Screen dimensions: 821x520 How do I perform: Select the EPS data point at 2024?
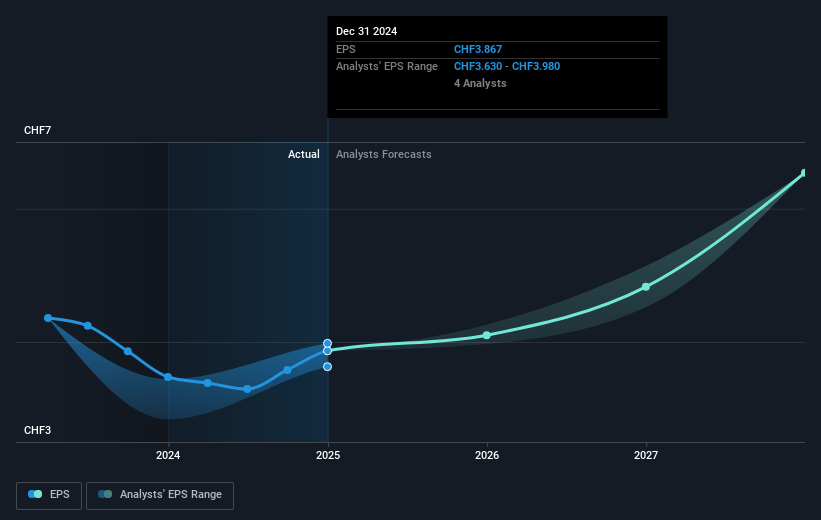pyautogui.click(x=168, y=377)
